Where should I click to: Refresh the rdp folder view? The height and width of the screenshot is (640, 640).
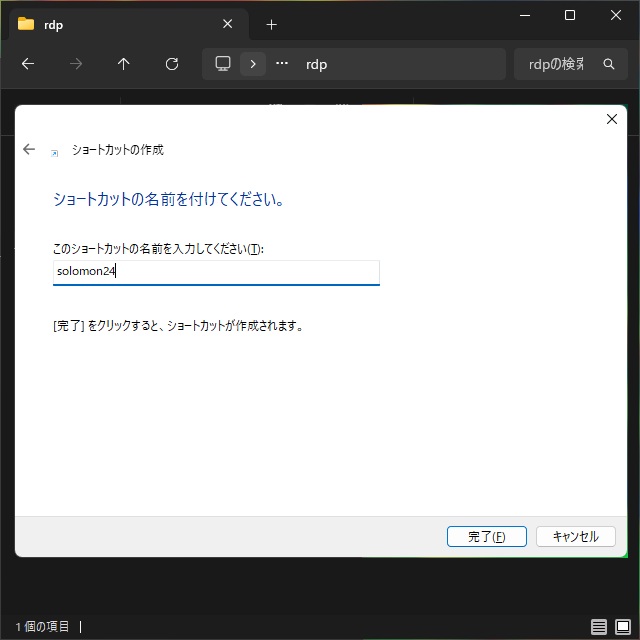tap(172, 64)
